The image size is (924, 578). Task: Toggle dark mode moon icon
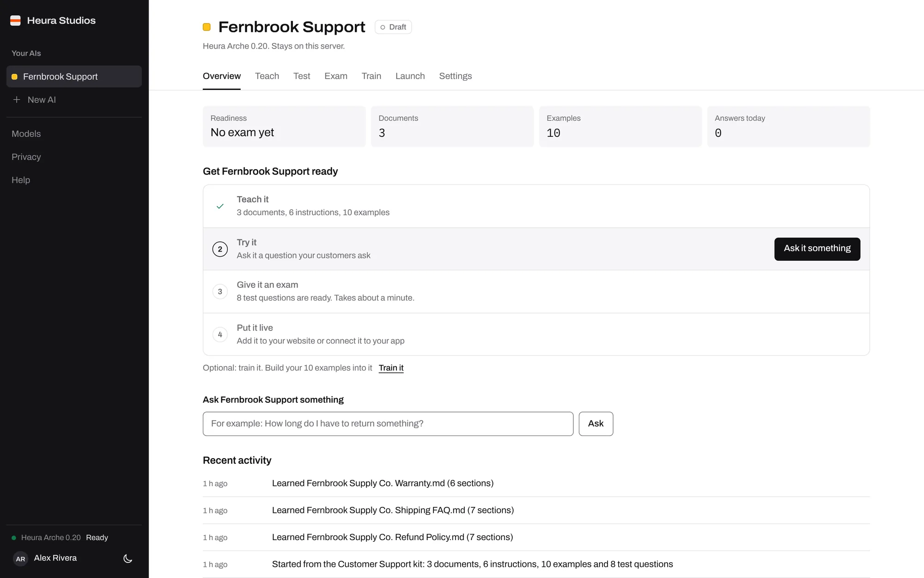pos(128,559)
